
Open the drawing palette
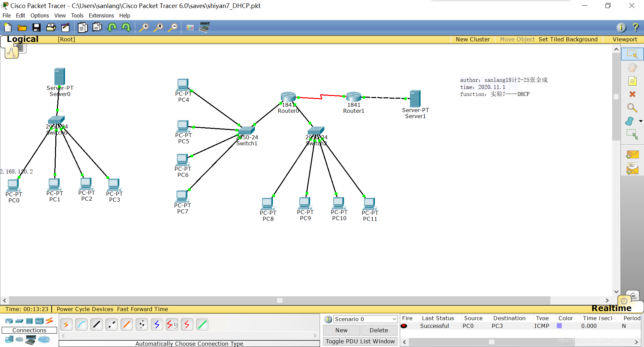(x=190, y=28)
